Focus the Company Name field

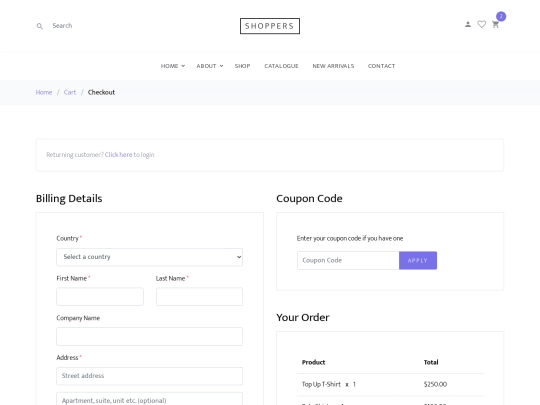[149, 336]
